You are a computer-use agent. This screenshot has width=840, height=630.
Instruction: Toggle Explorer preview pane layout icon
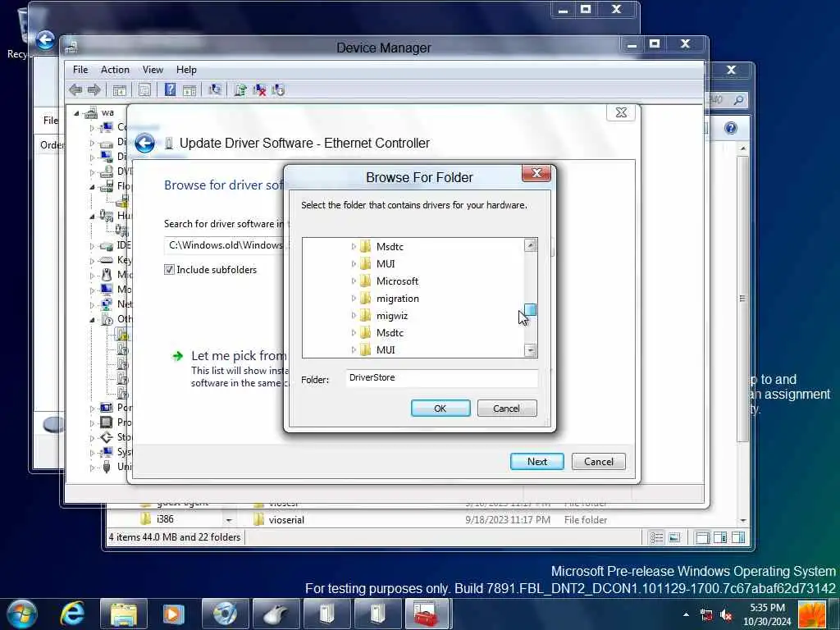[x=738, y=537]
